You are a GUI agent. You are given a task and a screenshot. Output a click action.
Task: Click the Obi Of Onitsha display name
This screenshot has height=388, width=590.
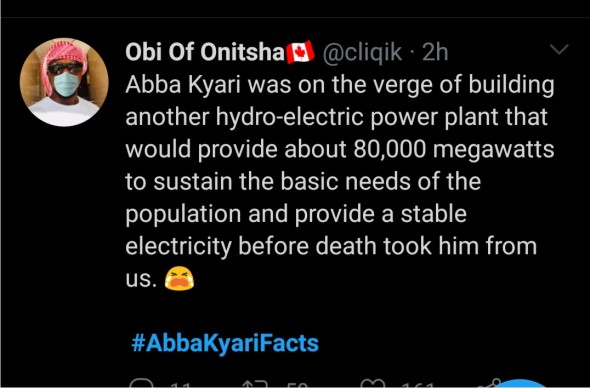(205, 52)
